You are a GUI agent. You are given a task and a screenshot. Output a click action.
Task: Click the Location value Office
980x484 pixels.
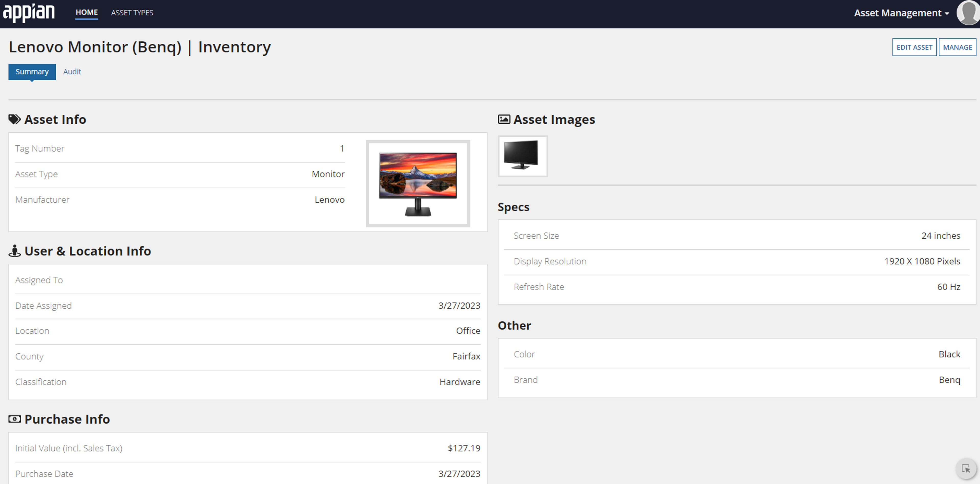(468, 330)
